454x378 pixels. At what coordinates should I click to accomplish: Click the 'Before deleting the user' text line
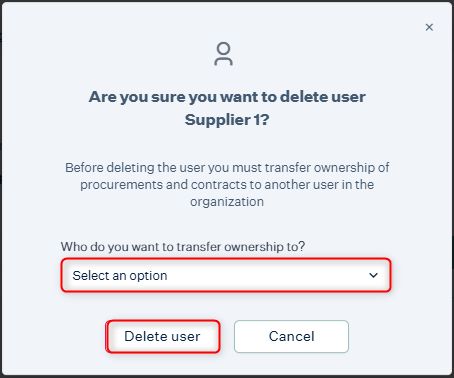pyautogui.click(x=227, y=167)
